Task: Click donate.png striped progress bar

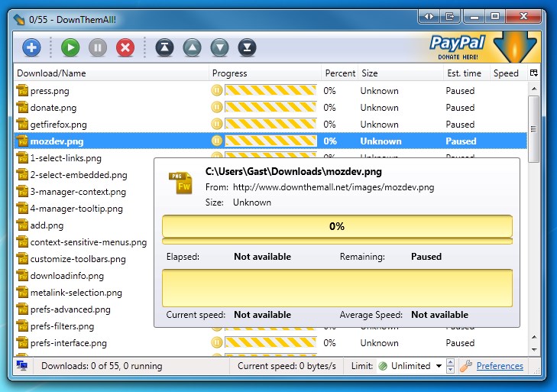Action: (270, 107)
